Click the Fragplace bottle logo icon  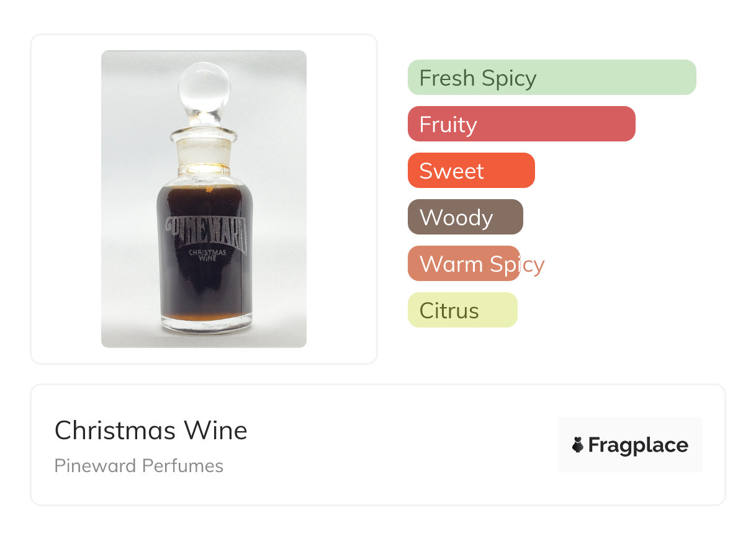(x=578, y=445)
